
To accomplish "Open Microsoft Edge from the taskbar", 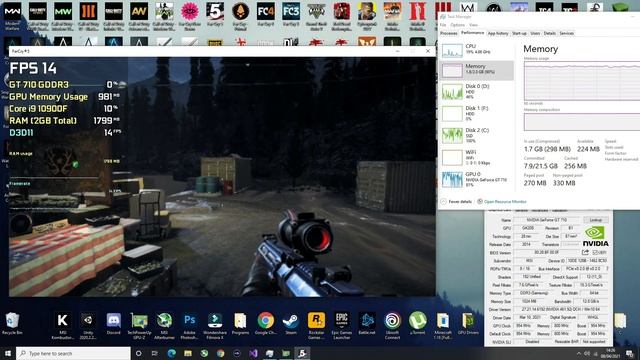I will point(171,353).
